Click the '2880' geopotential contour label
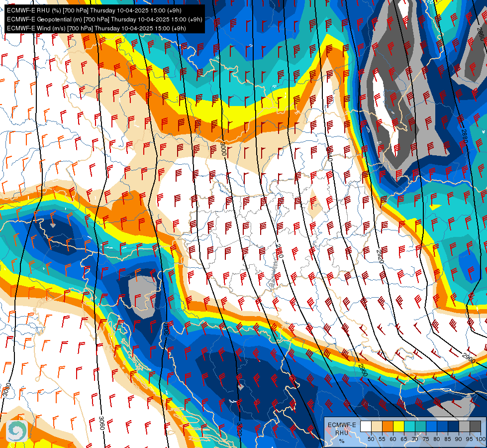 [x=464, y=137]
